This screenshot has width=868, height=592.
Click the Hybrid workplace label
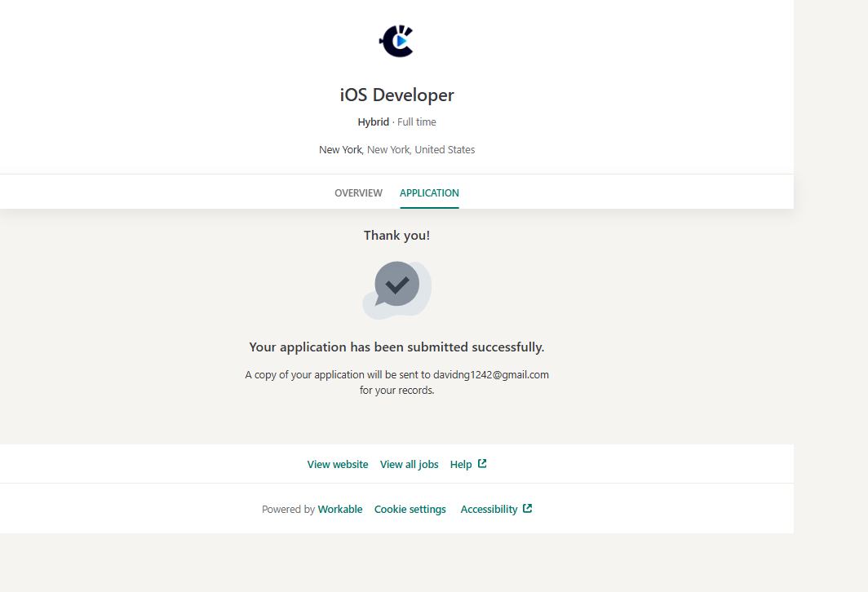click(x=373, y=122)
